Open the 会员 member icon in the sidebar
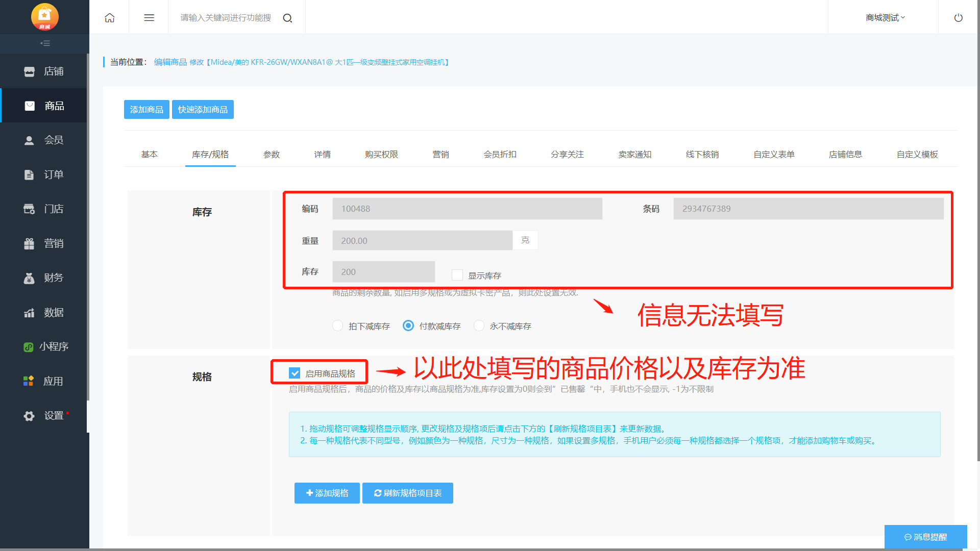The image size is (980, 551). tap(30, 140)
